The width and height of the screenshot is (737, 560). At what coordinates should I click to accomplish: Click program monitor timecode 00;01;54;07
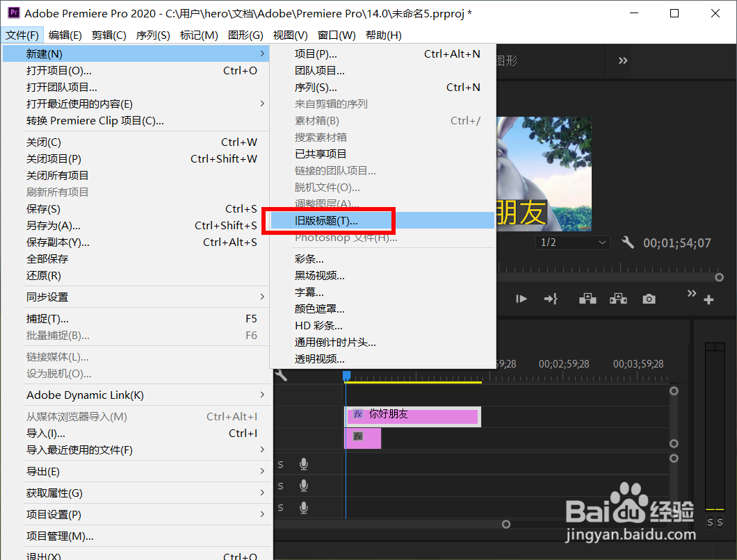(x=677, y=243)
